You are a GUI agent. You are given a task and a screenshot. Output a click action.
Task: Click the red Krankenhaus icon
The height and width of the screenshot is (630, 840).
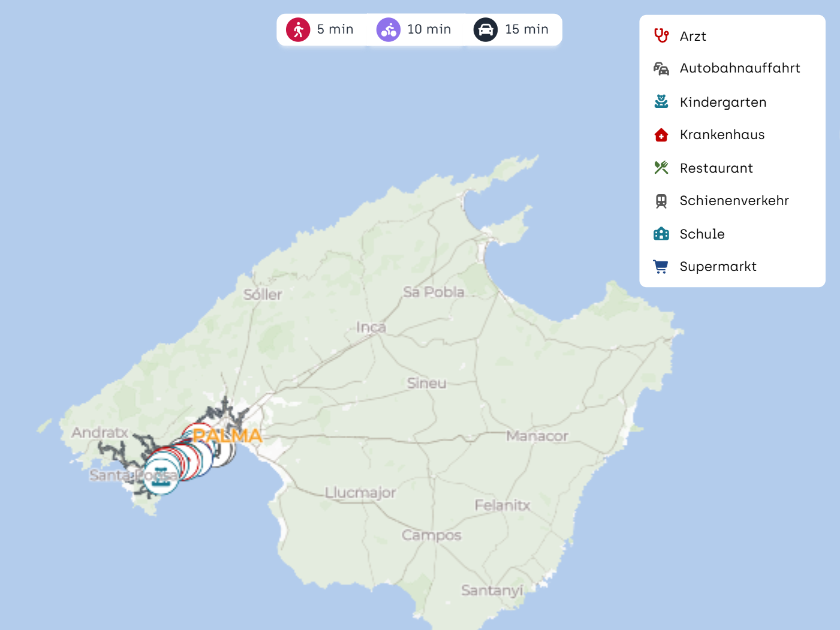pos(661,135)
